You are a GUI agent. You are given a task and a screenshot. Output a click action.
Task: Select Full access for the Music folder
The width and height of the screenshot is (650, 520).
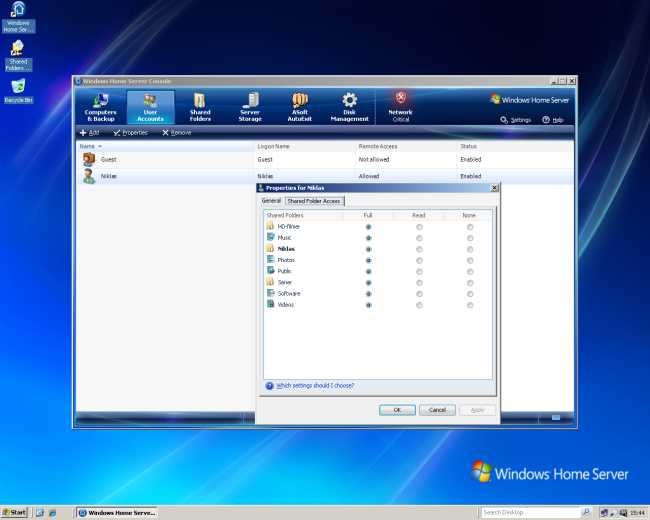(368, 238)
